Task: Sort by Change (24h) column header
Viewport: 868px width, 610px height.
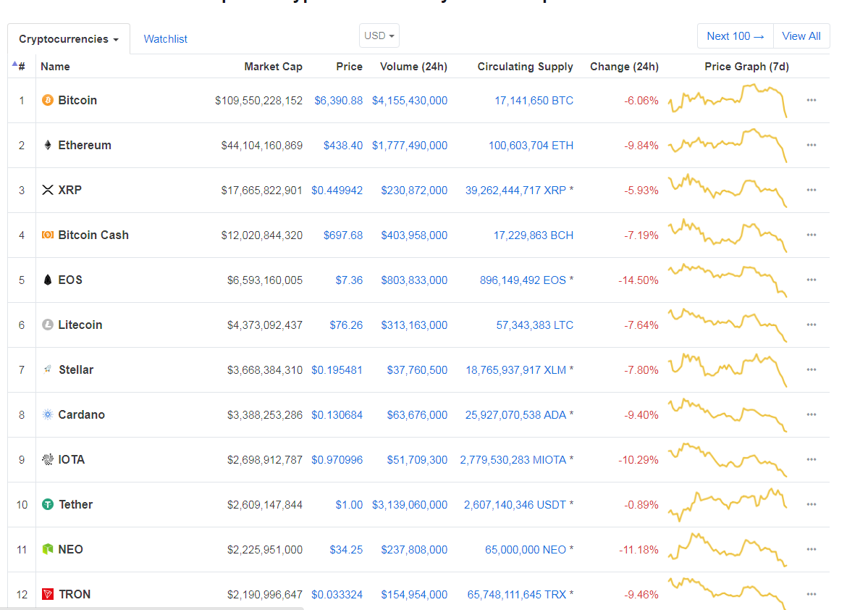Action: point(625,67)
